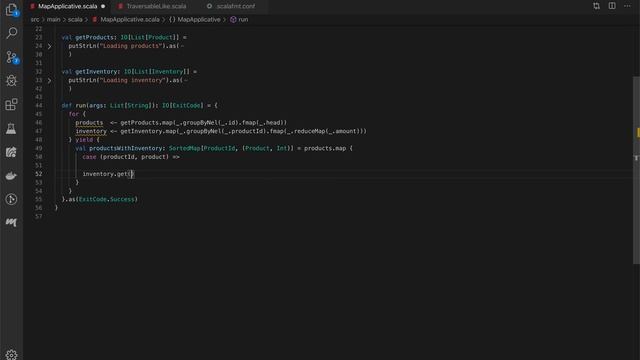Viewport: 640px width, 360px height.
Task: Open the Search view magnifier icon
Action: click(x=11, y=33)
